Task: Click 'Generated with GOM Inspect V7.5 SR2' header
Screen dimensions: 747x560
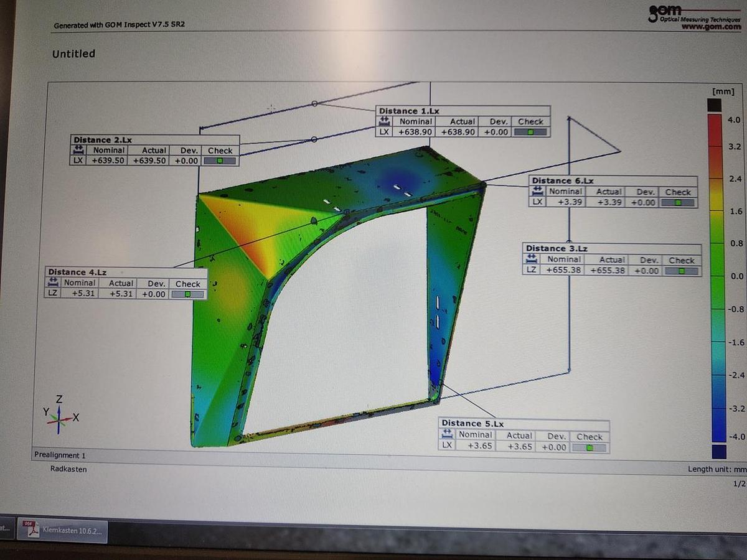Action: 120,26
